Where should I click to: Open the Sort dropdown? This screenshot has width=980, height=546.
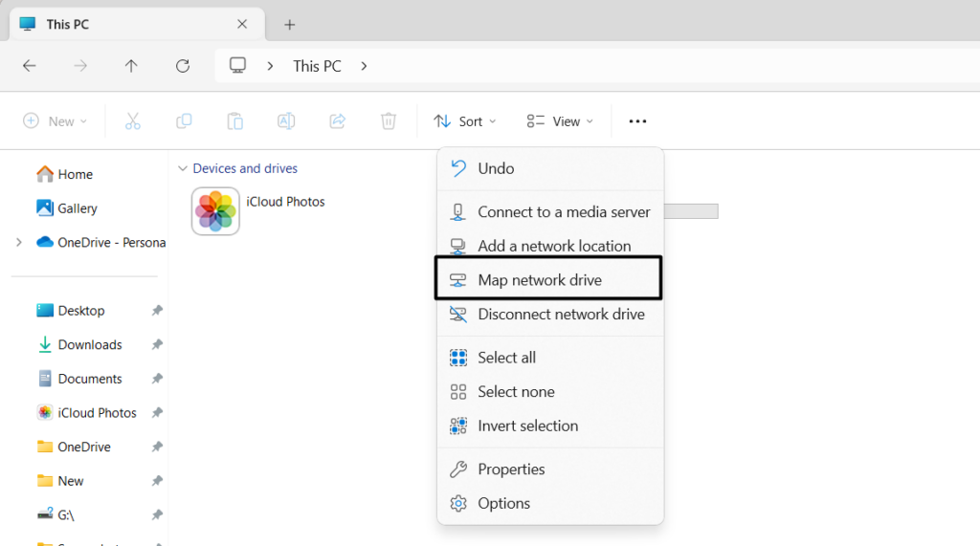[465, 121]
